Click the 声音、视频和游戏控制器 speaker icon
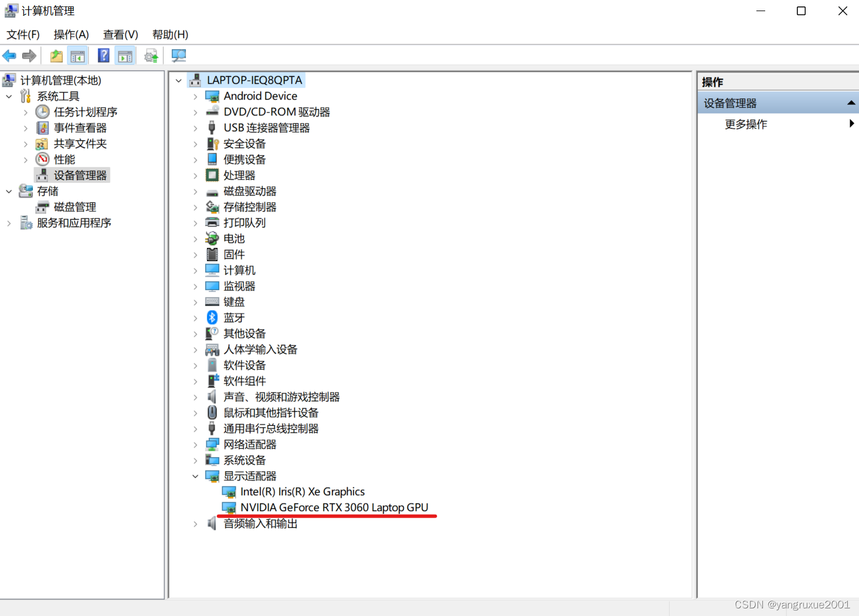 212,397
